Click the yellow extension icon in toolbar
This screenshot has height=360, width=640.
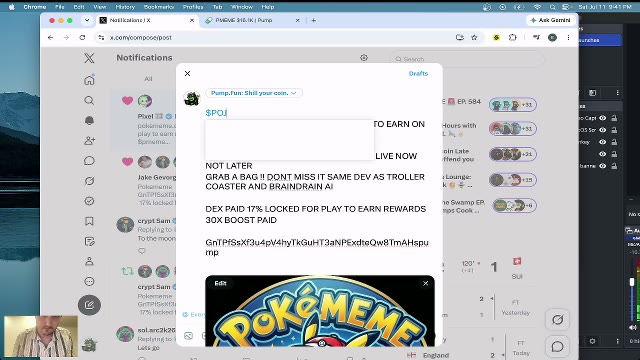(496, 38)
